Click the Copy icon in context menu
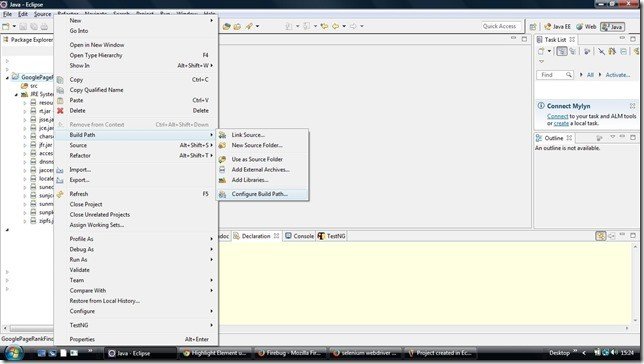Screen dimensions: 644x364 [x=60, y=80]
